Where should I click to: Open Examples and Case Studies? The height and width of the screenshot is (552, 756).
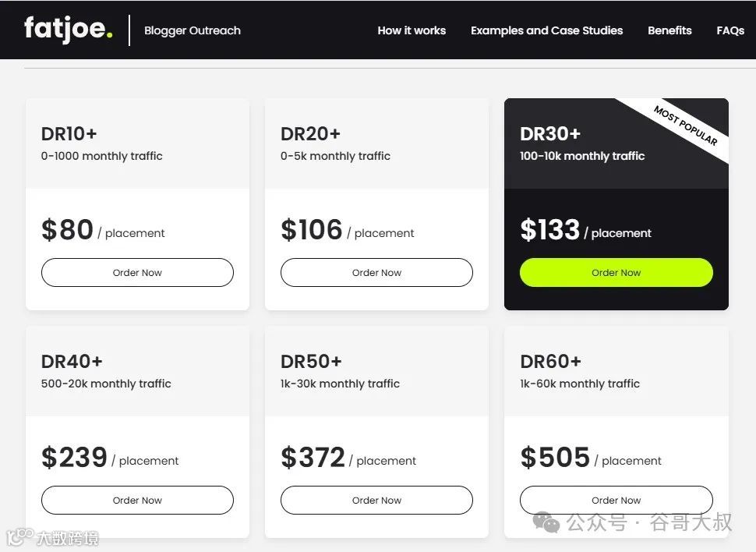coord(546,31)
